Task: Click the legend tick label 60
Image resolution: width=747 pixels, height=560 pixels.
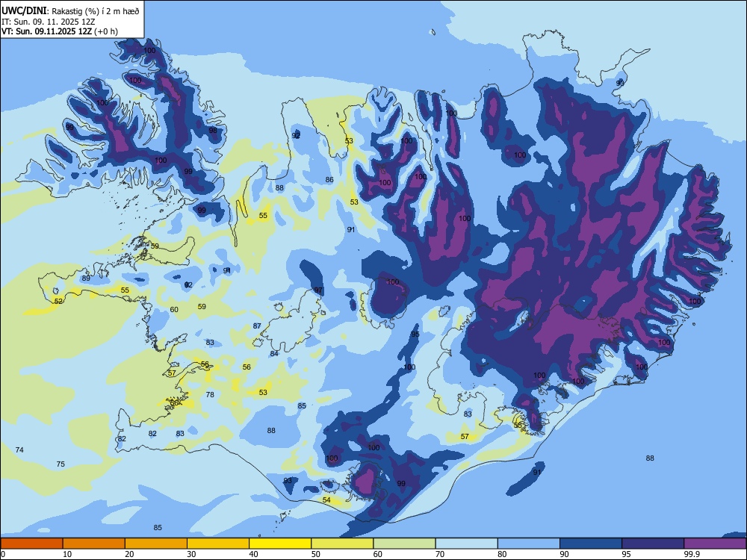Action: click(x=378, y=554)
